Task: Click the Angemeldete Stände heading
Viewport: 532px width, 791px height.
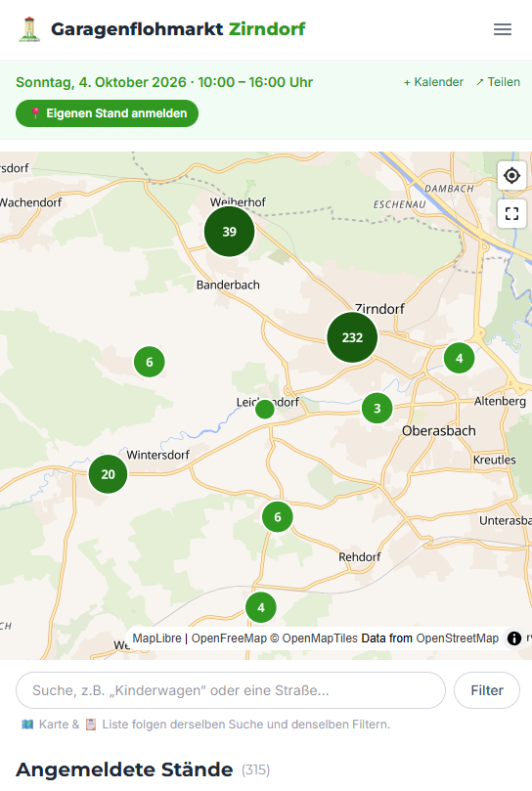Action: point(124,769)
